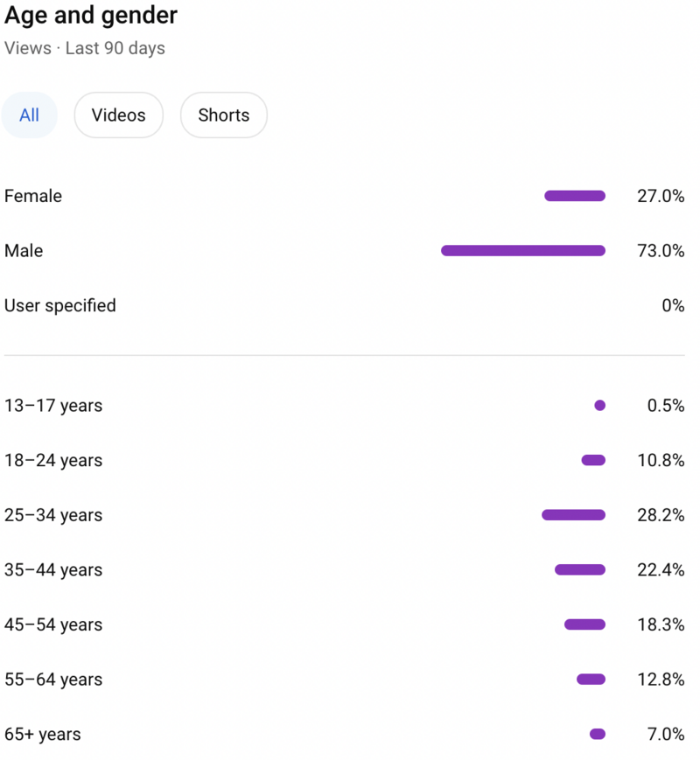Click the 55–64 years bar

[591, 680]
